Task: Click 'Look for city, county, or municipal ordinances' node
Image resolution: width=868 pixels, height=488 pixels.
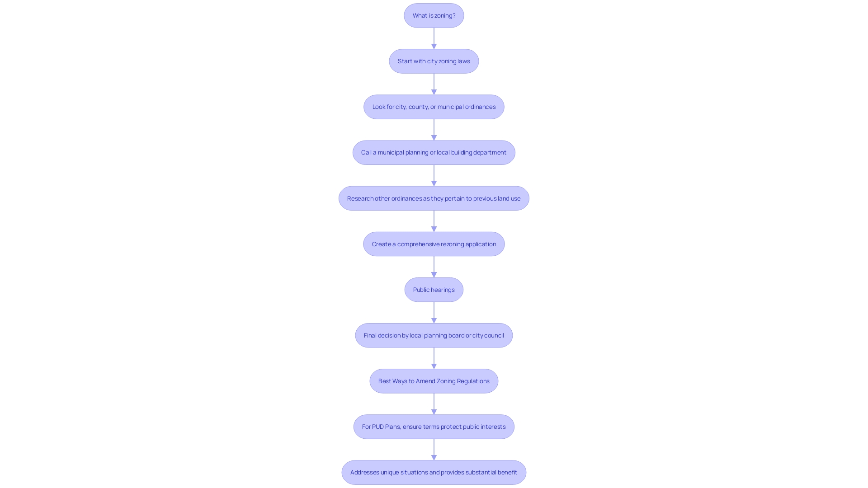Action: pyautogui.click(x=434, y=107)
